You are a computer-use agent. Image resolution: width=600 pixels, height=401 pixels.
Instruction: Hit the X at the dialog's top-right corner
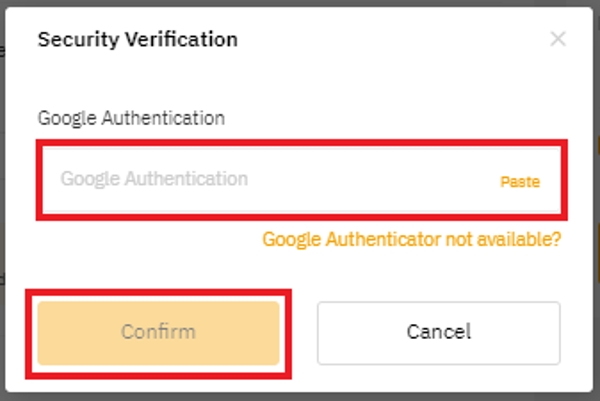coord(558,40)
